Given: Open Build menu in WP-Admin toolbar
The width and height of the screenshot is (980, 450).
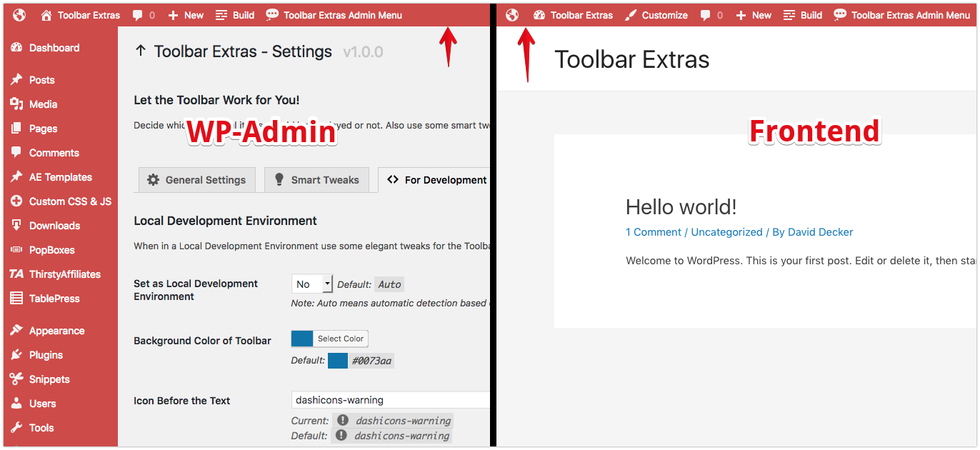Looking at the screenshot, I should (x=235, y=15).
